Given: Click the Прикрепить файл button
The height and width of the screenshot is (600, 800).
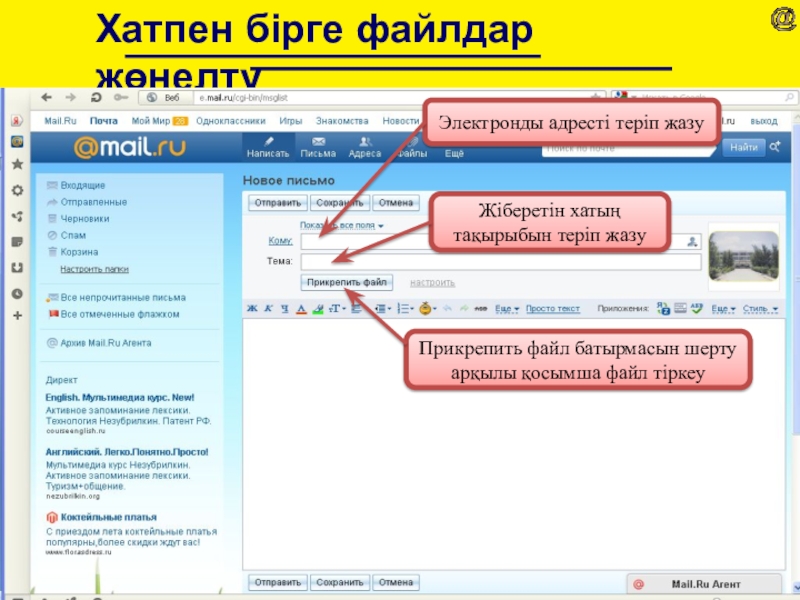Looking at the screenshot, I should (346, 282).
